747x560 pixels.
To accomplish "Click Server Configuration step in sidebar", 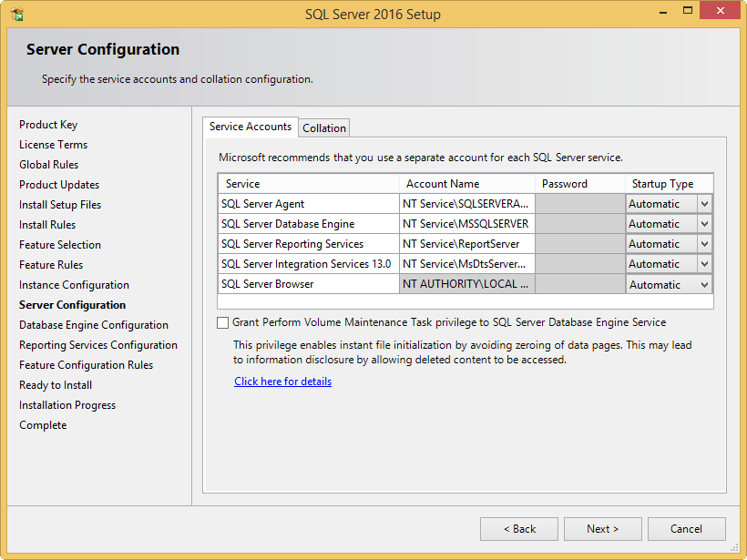I will [x=72, y=305].
